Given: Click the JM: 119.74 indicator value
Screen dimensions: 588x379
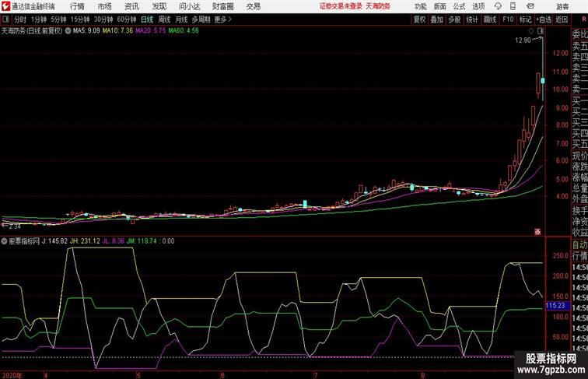Looking at the screenshot, I should coord(142,241).
